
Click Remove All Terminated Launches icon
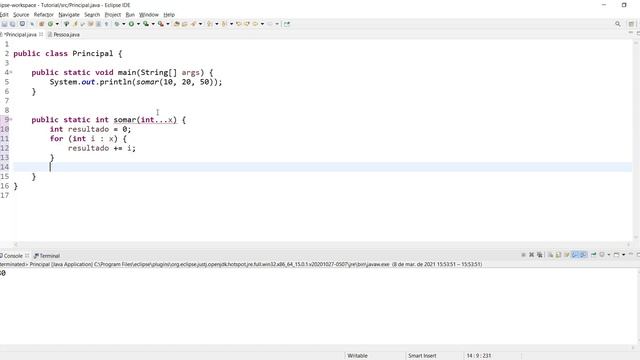point(540,255)
